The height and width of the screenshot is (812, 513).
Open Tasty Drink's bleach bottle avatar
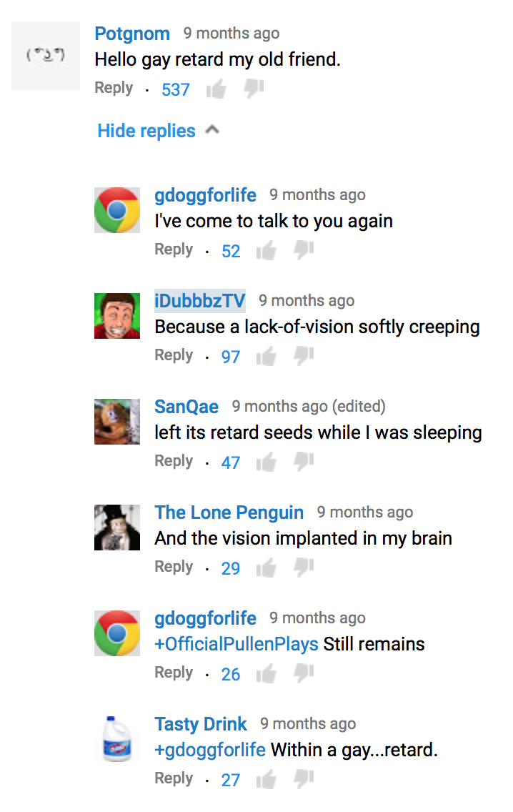point(116,739)
